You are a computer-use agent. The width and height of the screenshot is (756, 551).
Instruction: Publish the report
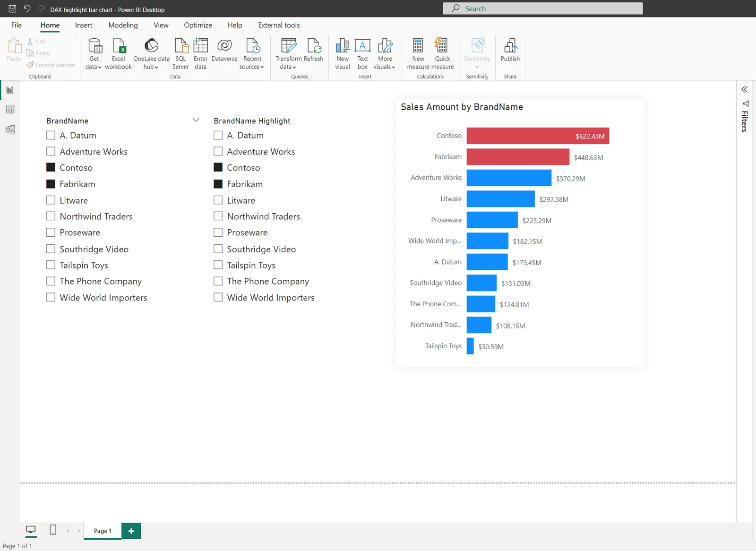[x=510, y=50]
